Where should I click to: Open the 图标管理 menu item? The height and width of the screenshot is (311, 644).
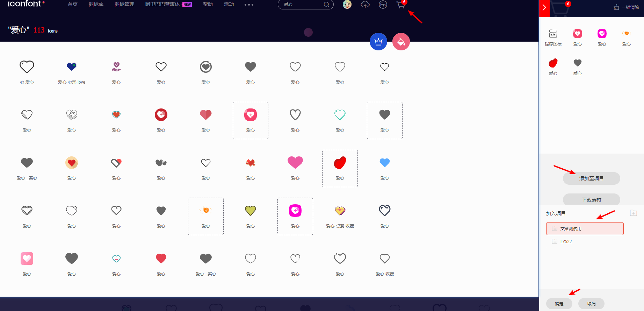coord(124,5)
